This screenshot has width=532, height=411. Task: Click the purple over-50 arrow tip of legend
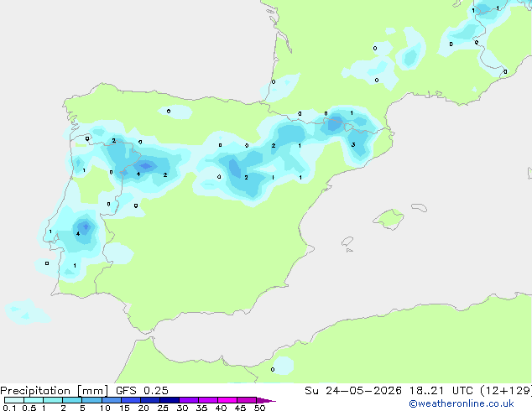click(x=266, y=400)
